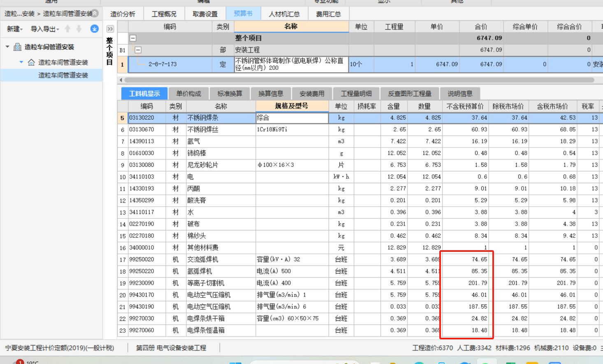
Task: Open the 单价构成 sub-tab
Action: 189,94
